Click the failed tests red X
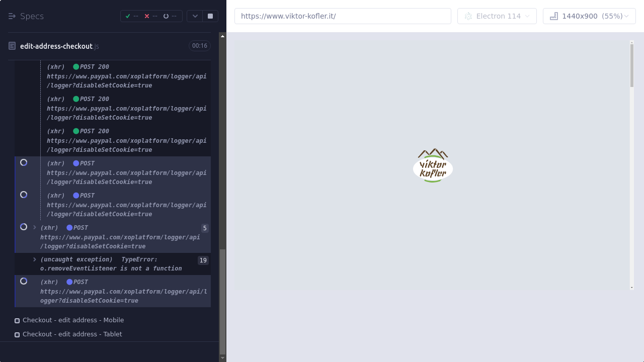Screen dimensions: 644x362 [x=147, y=16]
